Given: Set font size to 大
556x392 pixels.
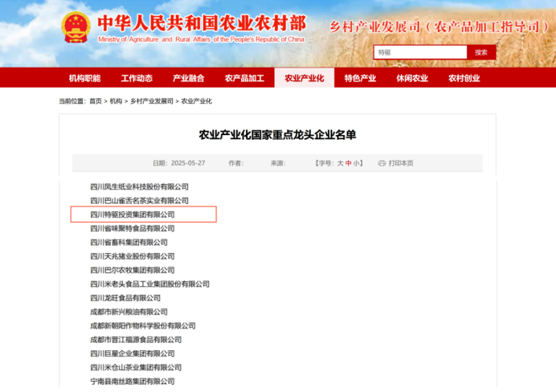Looking at the screenshot, I should (x=340, y=163).
